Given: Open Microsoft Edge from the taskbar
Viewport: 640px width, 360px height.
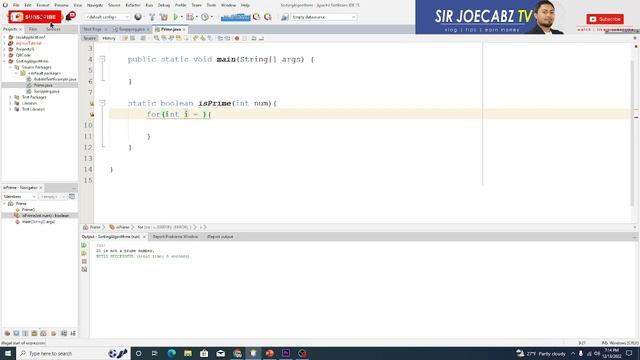Looking at the screenshot, I should (x=171, y=353).
